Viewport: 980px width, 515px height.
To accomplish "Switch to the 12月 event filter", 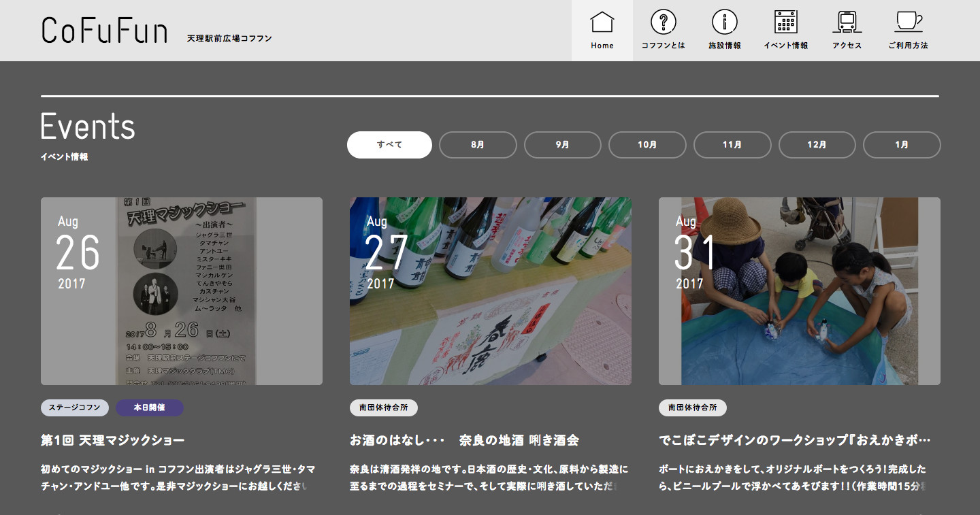I will [817, 145].
